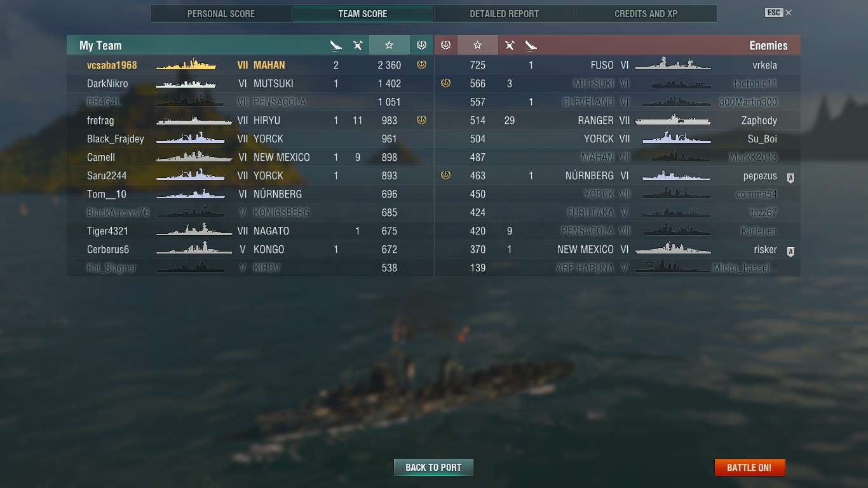Sort Enemies by star XP column
Viewport: 868px width, 488px height.
coord(477,45)
